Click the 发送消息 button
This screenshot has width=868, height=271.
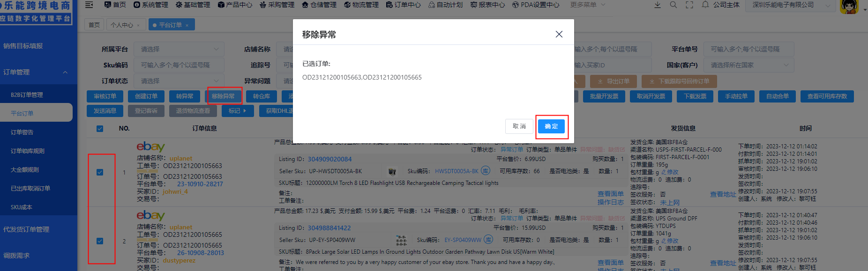coord(105,111)
